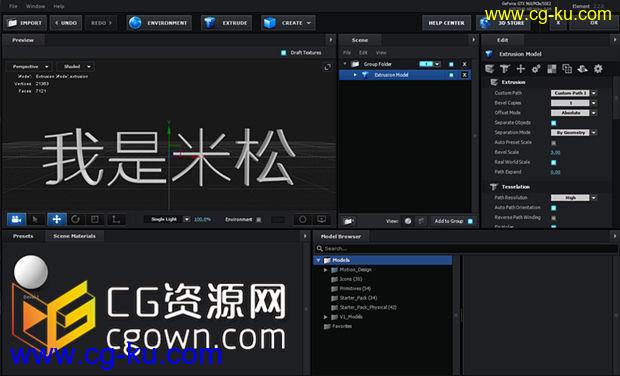This screenshot has width=620, height=376.
Task: Click the Path Expand value
Action: point(555,172)
